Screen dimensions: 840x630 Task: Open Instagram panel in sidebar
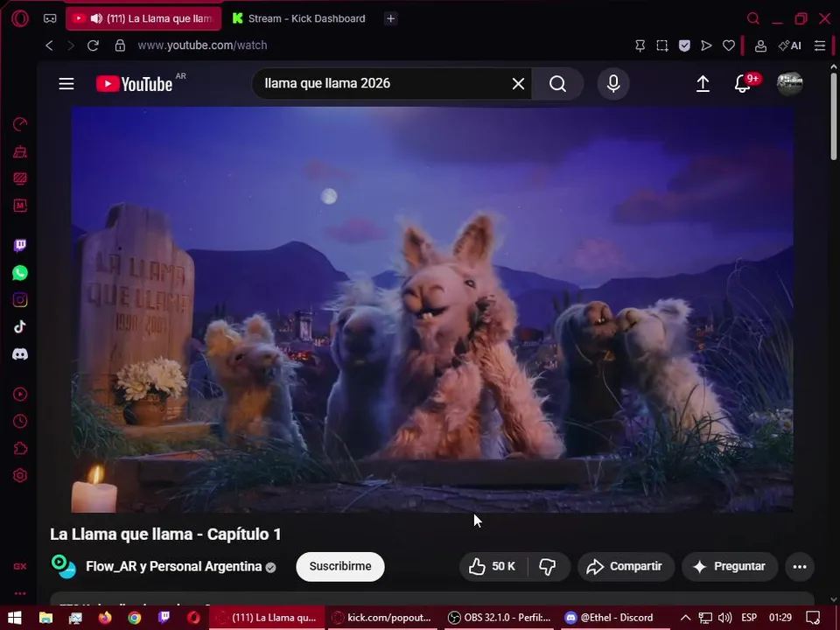click(x=20, y=300)
